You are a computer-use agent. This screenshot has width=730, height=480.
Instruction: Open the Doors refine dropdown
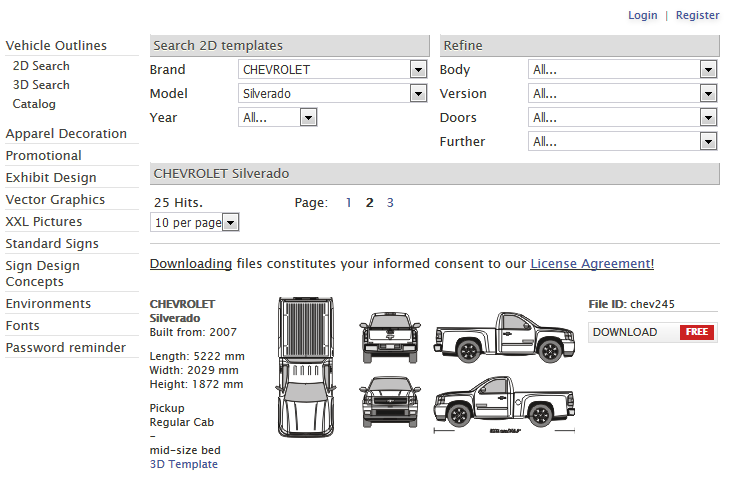(622, 118)
